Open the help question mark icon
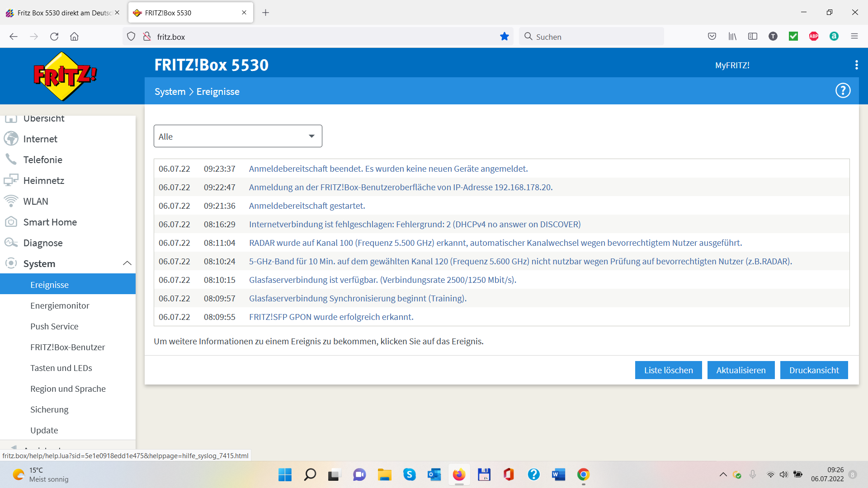Image resolution: width=868 pixels, height=488 pixels. tap(843, 91)
